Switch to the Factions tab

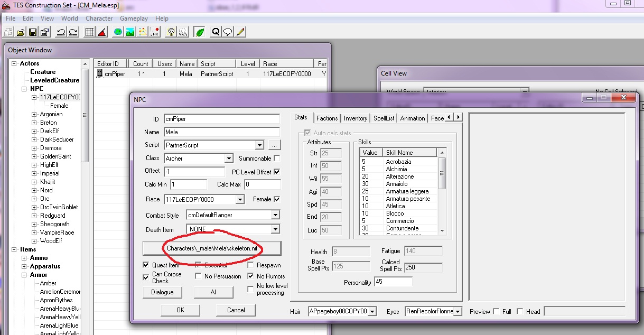tap(328, 118)
